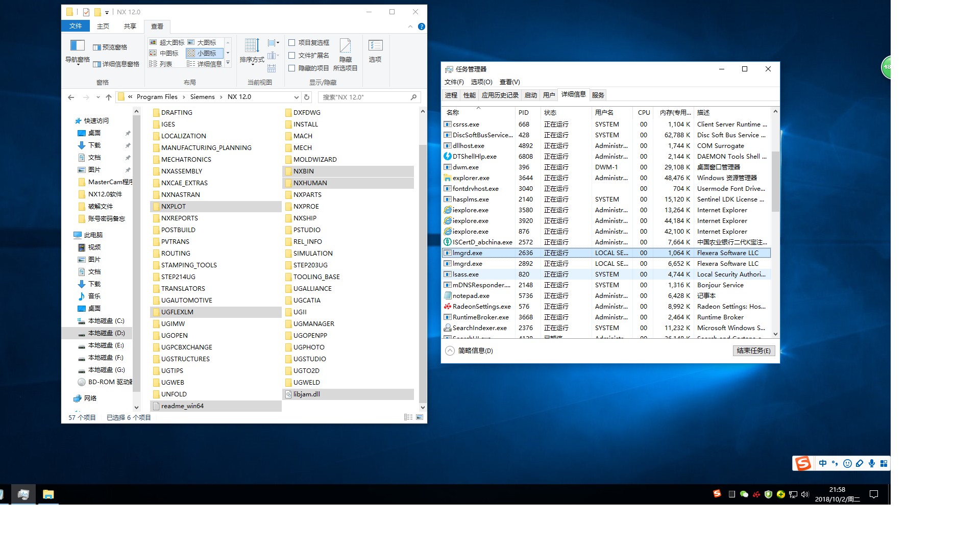980x551 pixels.
Task: Select Local Disk (D:) in navigation pane
Action: point(97,333)
